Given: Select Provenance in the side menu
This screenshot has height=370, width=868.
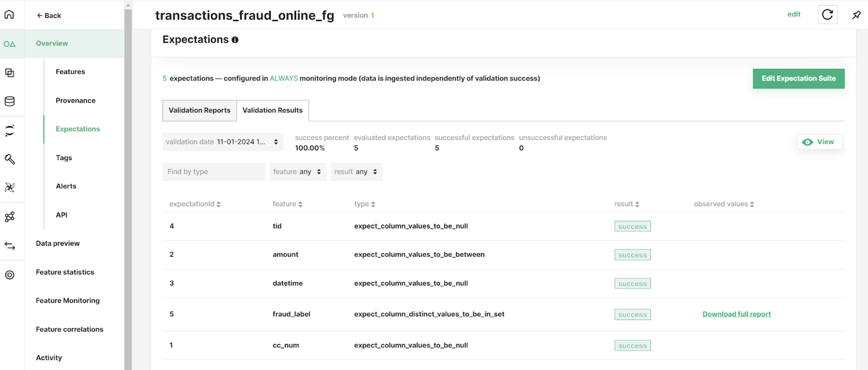Looking at the screenshot, I should (x=75, y=100).
